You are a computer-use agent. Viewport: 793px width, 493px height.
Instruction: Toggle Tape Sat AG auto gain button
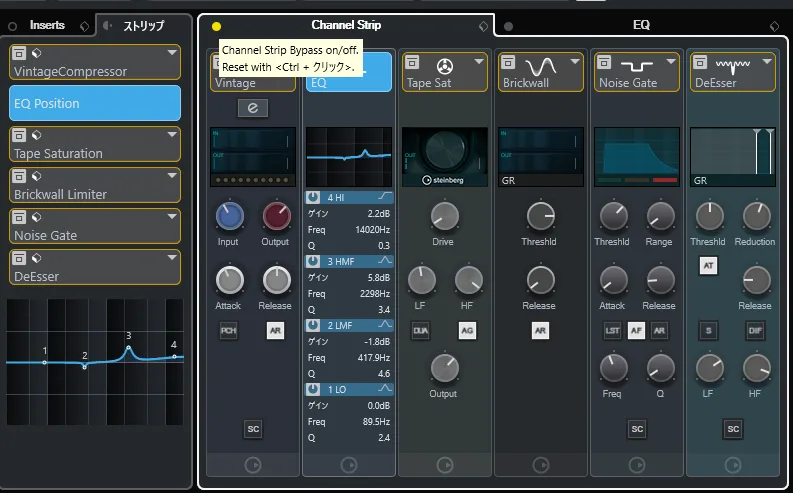coord(467,330)
